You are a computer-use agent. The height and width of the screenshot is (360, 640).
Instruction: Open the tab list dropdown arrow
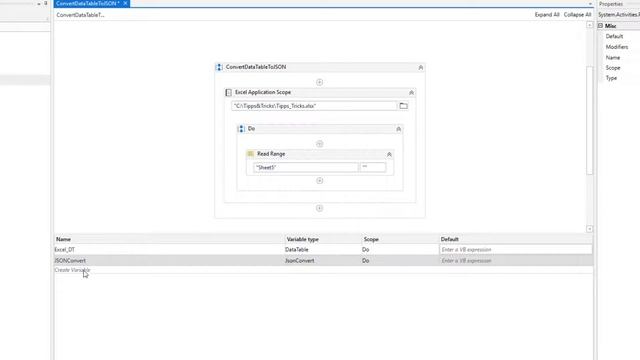pyautogui.click(x=590, y=4)
